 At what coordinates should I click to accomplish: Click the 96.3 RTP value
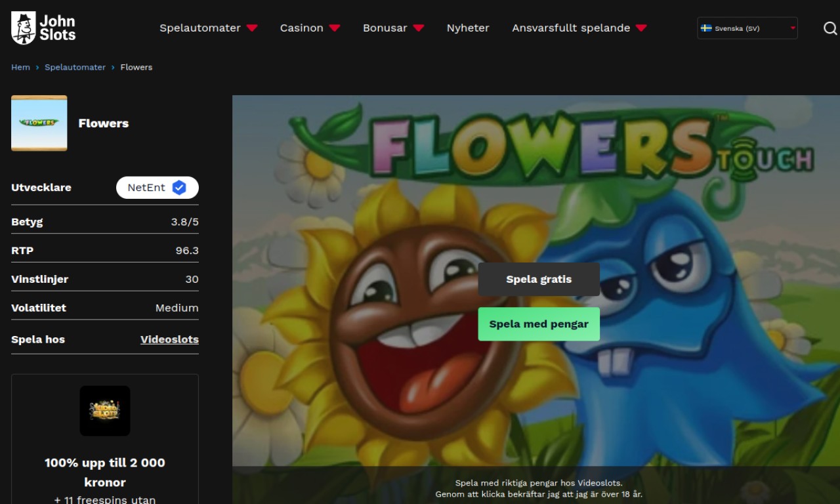point(187,251)
